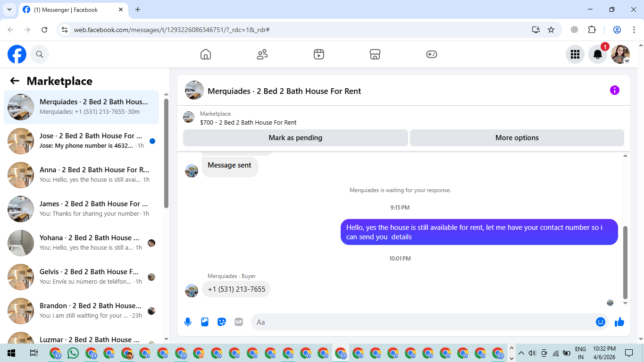The width and height of the screenshot is (644, 362).
Task: Click the chat messages scrollbar
Action: [x=626, y=262]
